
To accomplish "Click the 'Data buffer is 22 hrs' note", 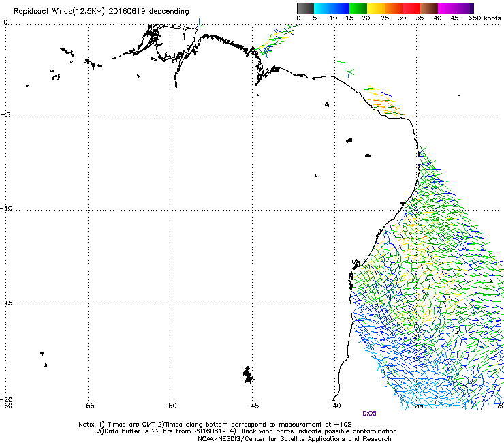I will pos(247,431).
